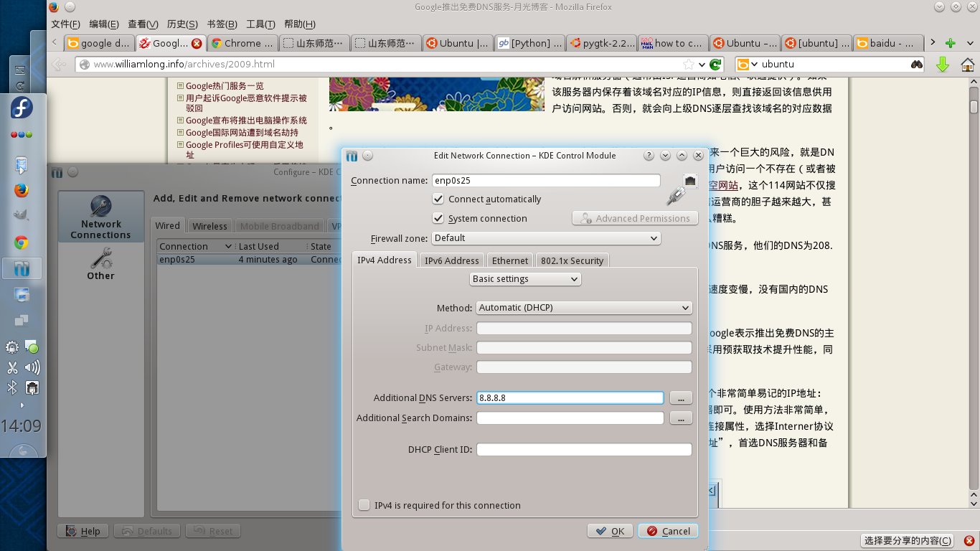Open the 工具(T) menu
Viewport: 980px width, 551px height.
click(260, 24)
